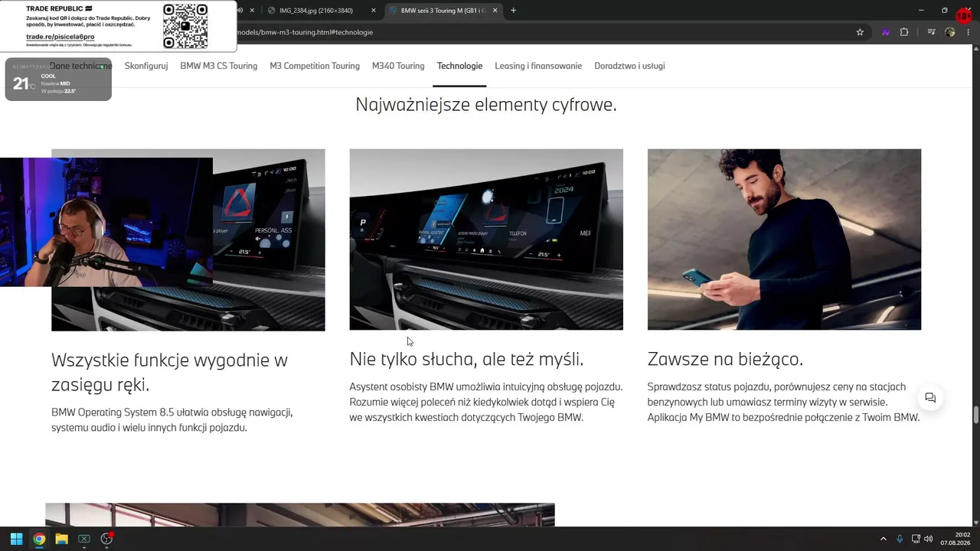Image resolution: width=980 pixels, height=551 pixels.
Task: Click the partially visible image at the bottom of the page
Action: point(300,514)
